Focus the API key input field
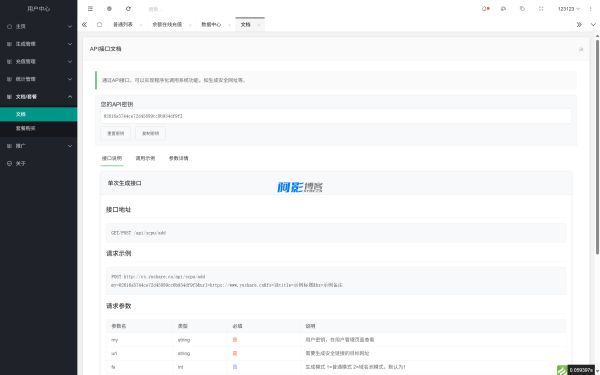This screenshot has width=600, height=375. (336, 116)
